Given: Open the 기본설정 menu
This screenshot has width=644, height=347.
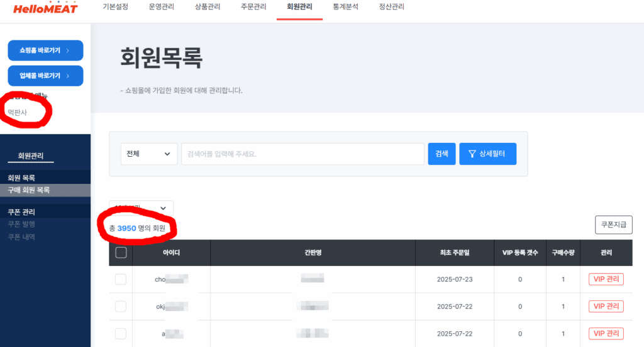Looking at the screenshot, I should click(116, 6).
